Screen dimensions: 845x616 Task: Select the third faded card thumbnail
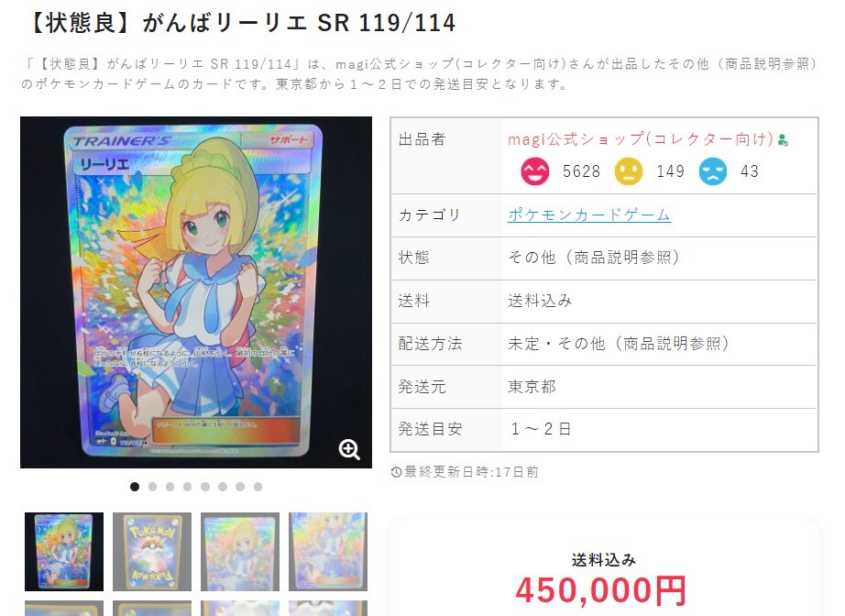tap(240, 551)
